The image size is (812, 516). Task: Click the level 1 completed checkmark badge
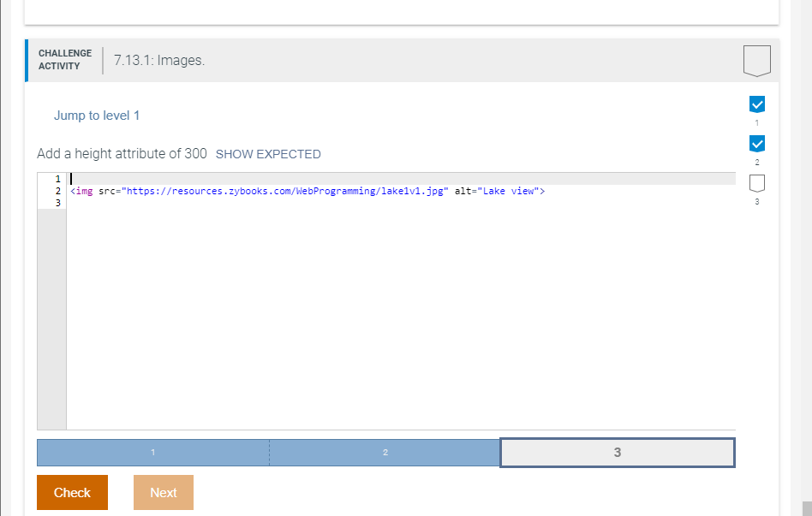click(x=756, y=104)
